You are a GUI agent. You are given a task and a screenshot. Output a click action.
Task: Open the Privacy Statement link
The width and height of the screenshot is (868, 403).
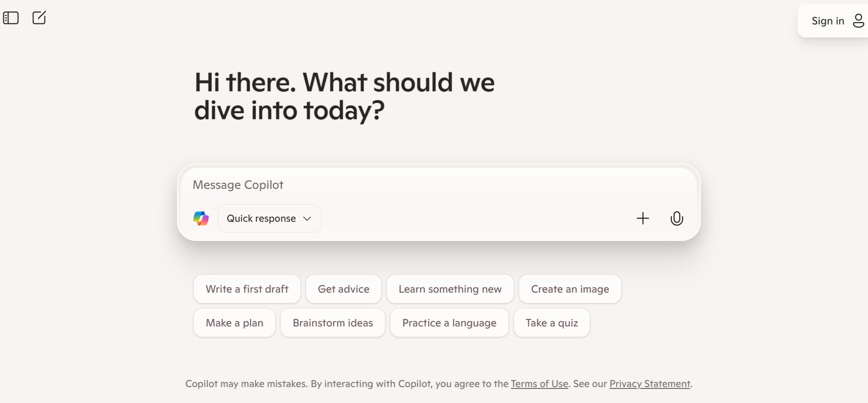click(650, 384)
